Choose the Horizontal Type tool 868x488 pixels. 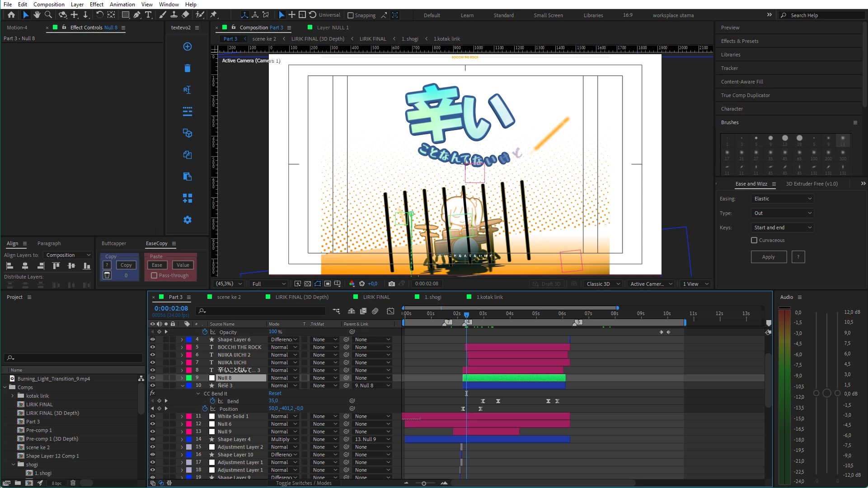[148, 15]
